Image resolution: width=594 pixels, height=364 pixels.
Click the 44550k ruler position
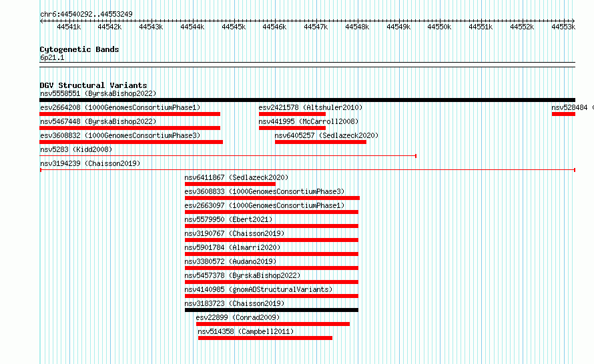439,27
